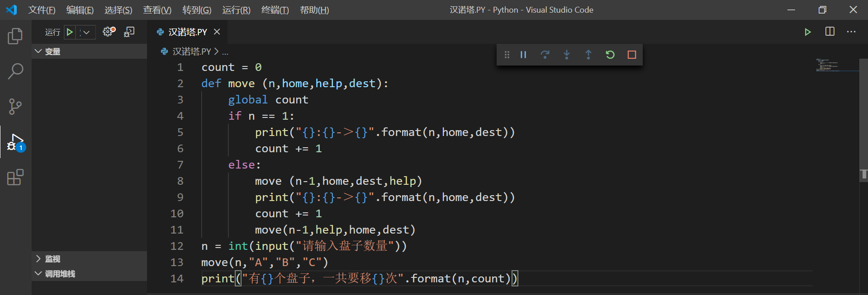The image size is (868, 295).
Task: Restart the debugging session
Action: (x=610, y=55)
